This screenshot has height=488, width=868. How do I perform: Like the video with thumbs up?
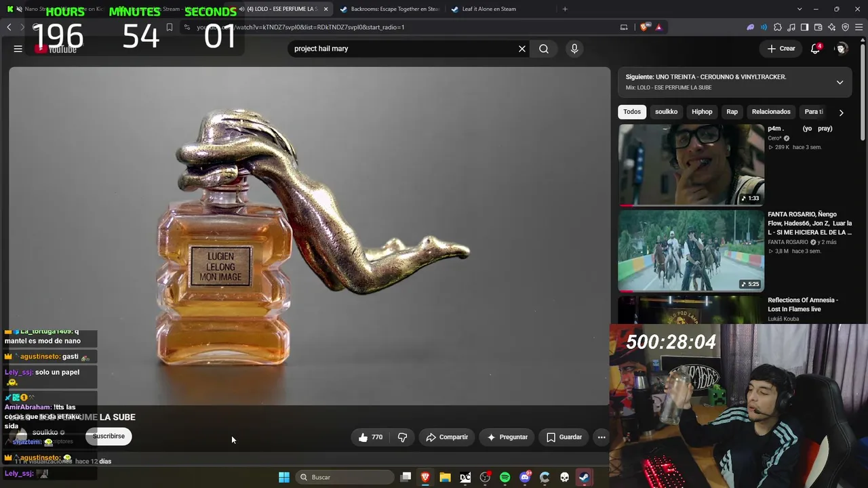370,437
